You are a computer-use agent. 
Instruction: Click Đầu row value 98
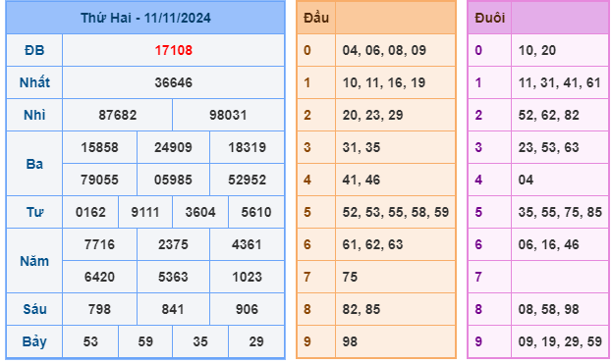[x=350, y=341]
